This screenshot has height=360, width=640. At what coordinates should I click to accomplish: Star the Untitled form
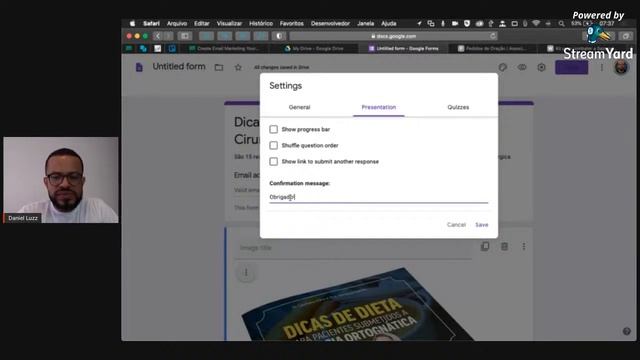238,67
